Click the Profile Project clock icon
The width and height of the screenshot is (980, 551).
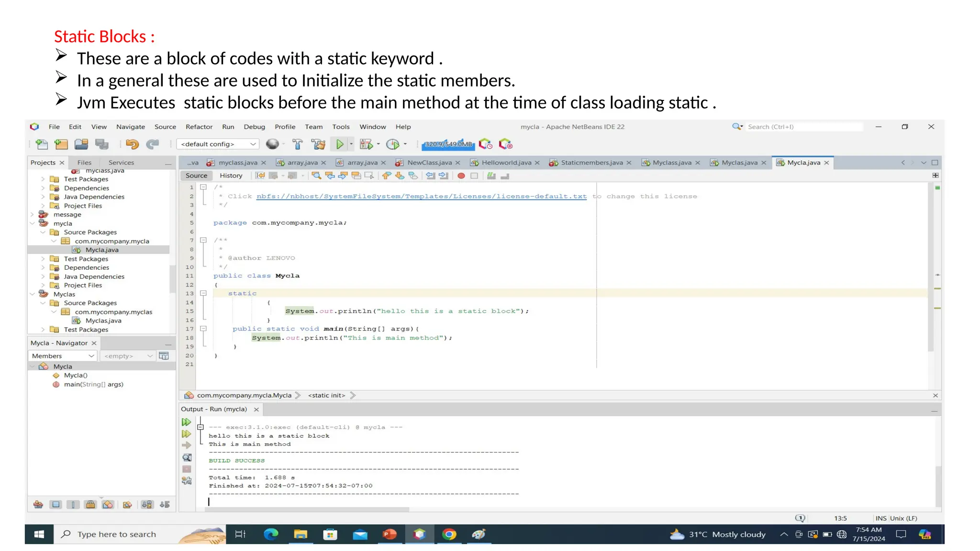click(392, 144)
